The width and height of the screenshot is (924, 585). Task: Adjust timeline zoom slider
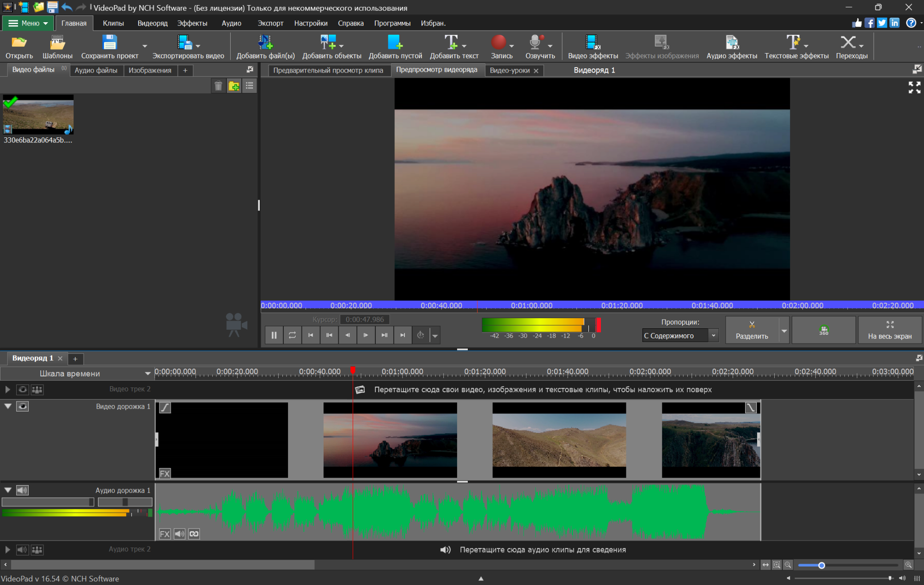821,565
